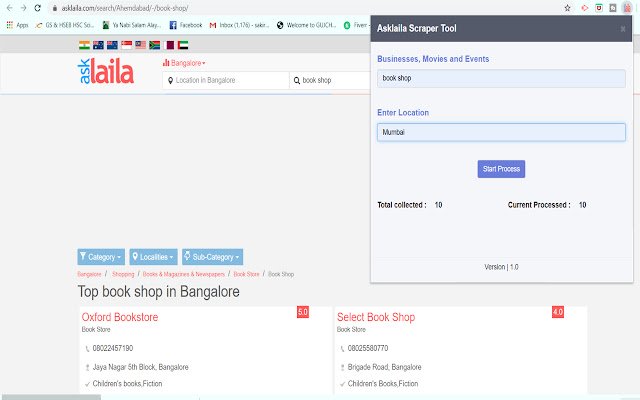Click the asklaila logo
The width and height of the screenshot is (640, 400).
coord(106,71)
